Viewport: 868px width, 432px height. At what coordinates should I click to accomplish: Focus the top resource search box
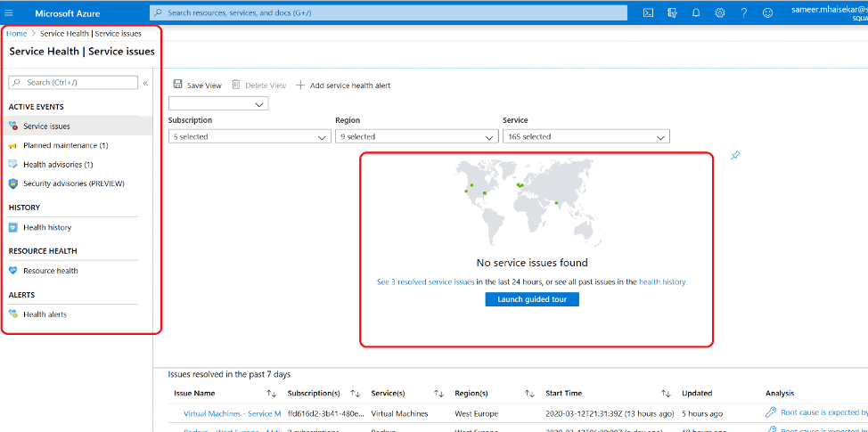pos(388,12)
